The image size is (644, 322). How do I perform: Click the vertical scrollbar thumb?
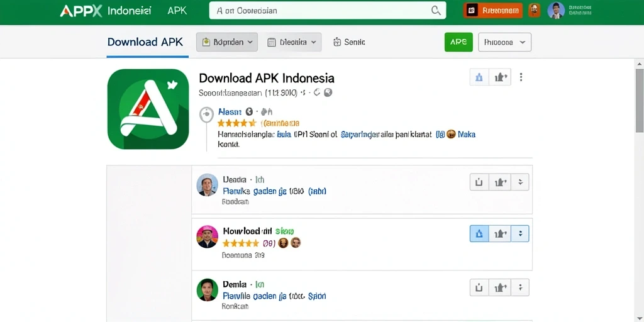click(640, 101)
